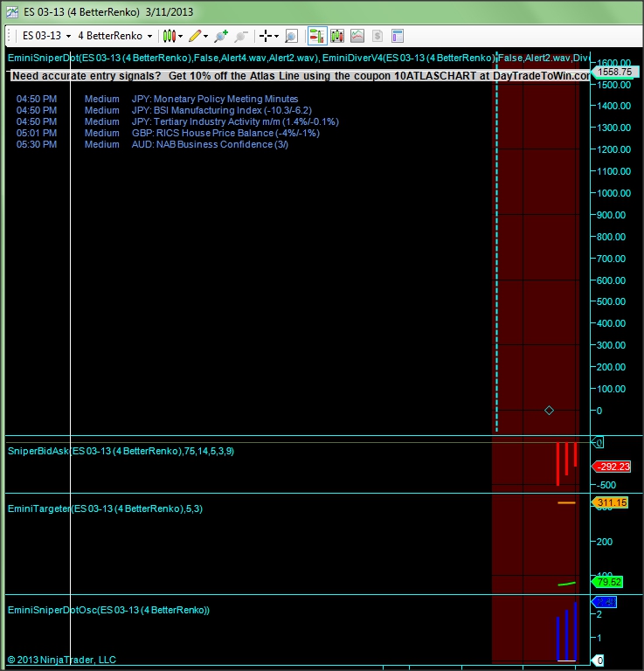Click the green 79.52 value marker
Screen dimensions: 644x671
tap(606, 582)
